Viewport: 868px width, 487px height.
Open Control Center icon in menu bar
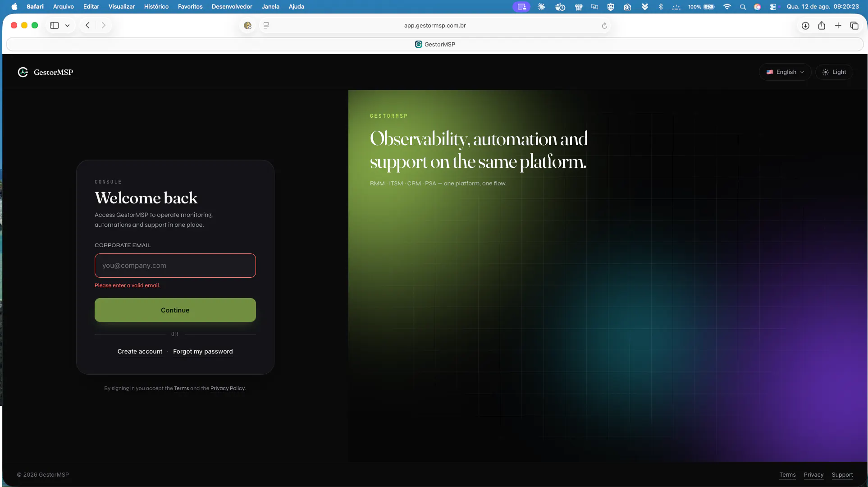tap(773, 7)
